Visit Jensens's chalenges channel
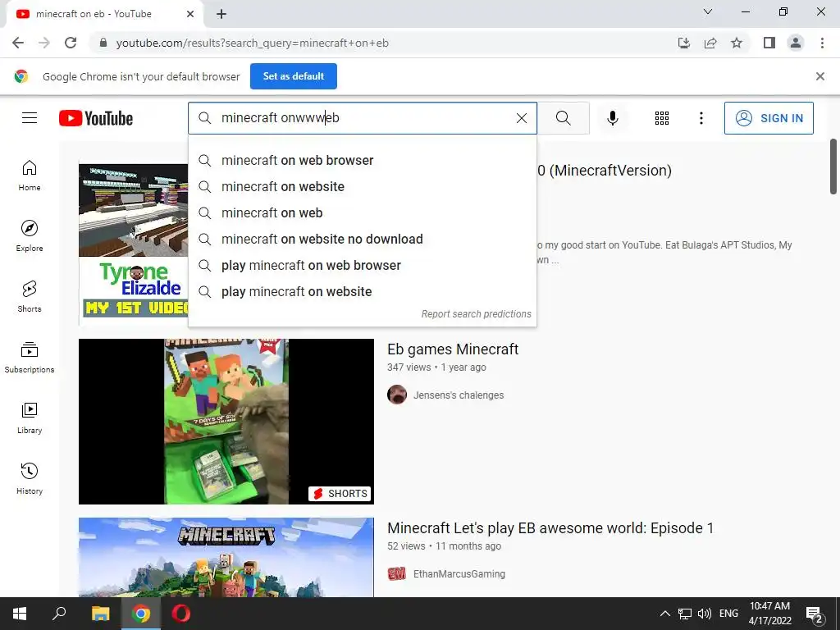Viewport: 840px width, 630px height. (x=459, y=395)
